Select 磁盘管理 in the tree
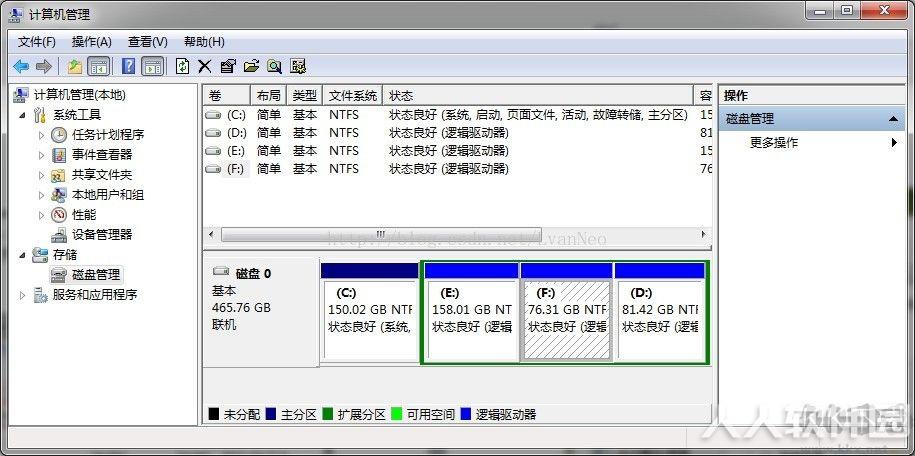Screen dimensions: 915x456 click(x=96, y=274)
